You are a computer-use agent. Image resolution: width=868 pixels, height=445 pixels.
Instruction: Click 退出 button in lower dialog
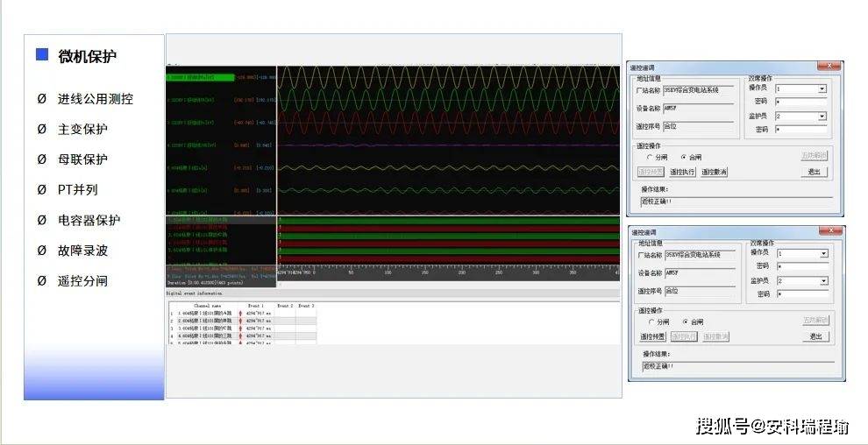pyautogui.click(x=816, y=336)
